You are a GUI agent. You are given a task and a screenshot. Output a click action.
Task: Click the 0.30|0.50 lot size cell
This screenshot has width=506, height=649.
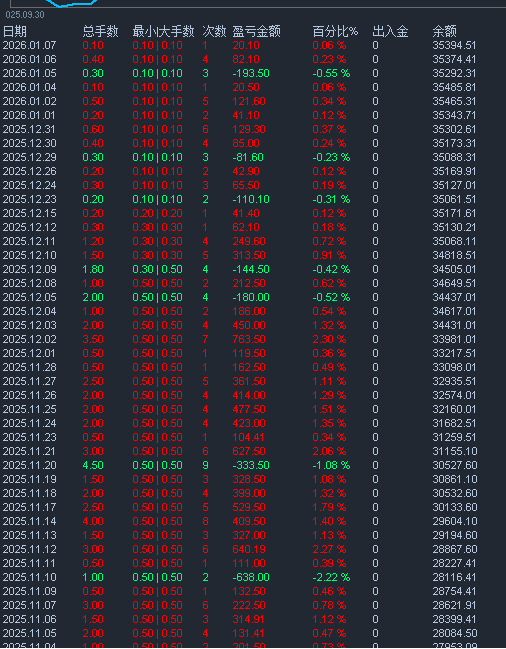point(157,269)
